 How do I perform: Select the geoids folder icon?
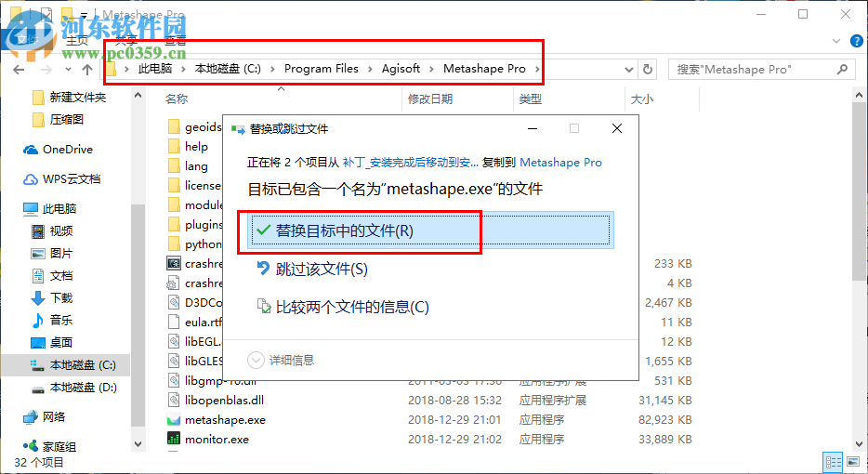(x=174, y=126)
